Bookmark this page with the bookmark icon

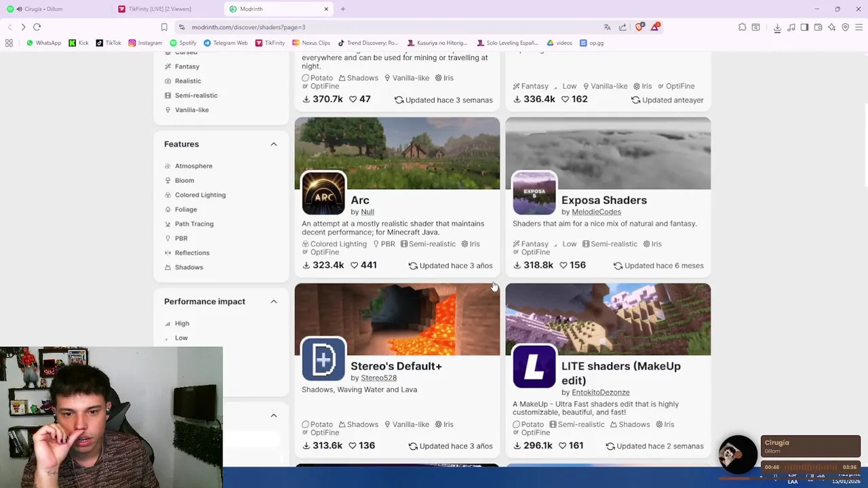click(x=164, y=27)
